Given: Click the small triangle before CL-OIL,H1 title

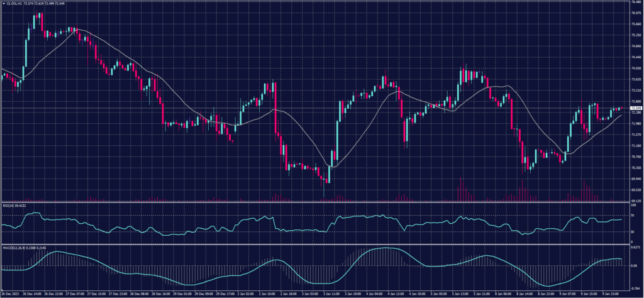Looking at the screenshot, I should 3,3.
